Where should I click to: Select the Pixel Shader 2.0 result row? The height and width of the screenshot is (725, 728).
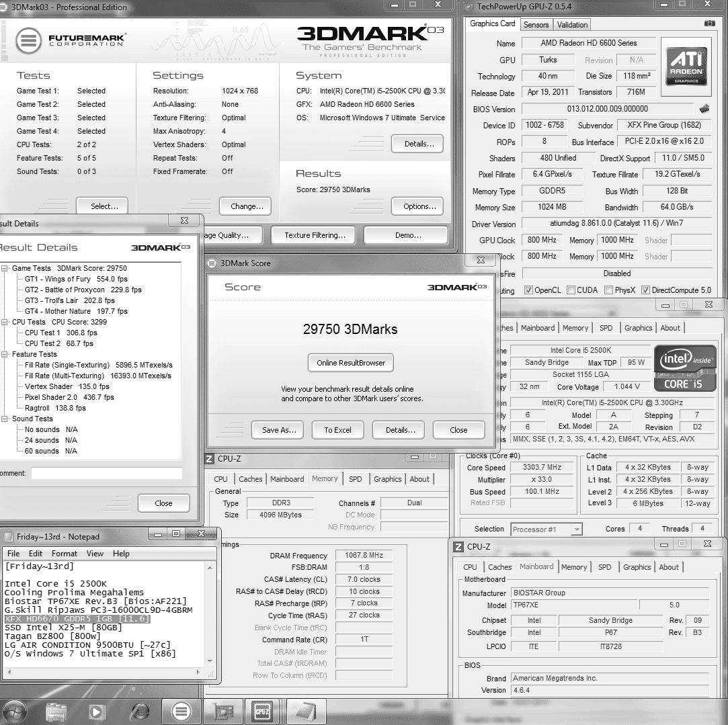pyautogui.click(x=70, y=397)
